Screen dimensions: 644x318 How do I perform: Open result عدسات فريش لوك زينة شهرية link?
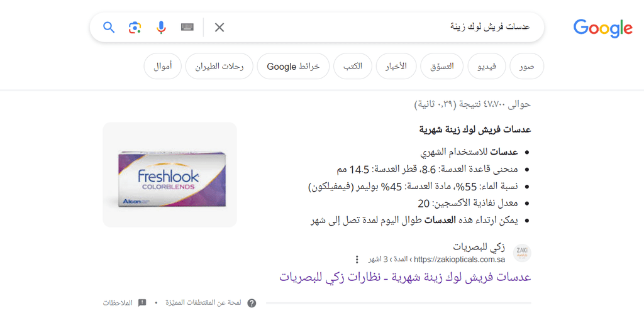[x=405, y=277]
